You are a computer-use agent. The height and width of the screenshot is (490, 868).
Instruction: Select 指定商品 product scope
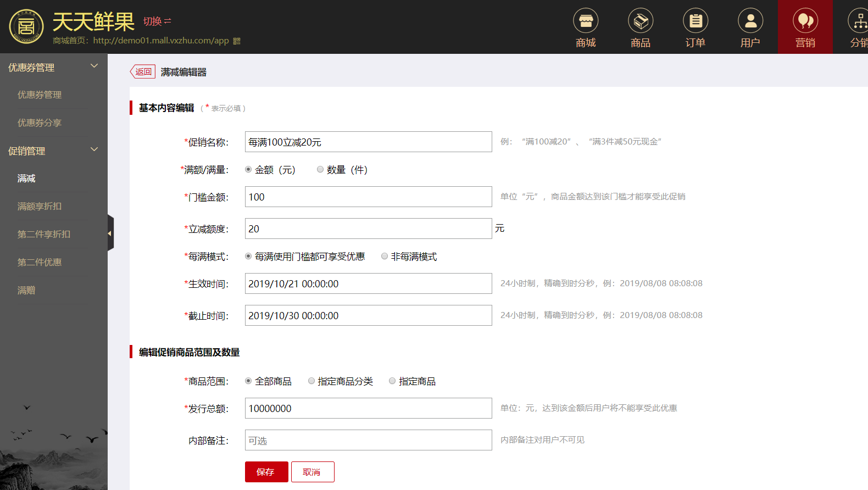[x=392, y=381]
